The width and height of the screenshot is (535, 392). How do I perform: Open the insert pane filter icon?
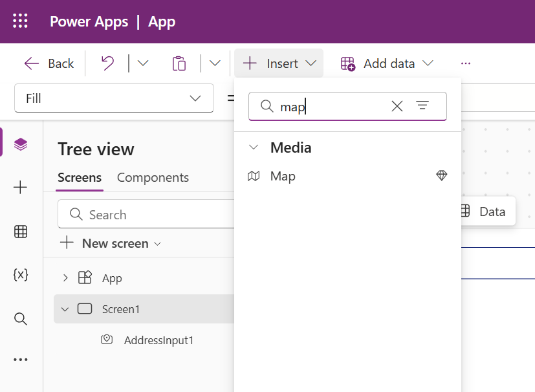[x=422, y=105]
